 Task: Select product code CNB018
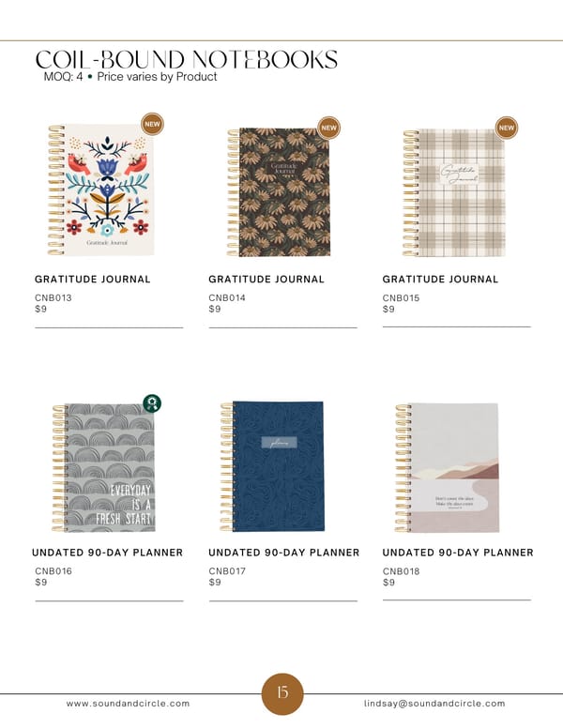(401, 571)
